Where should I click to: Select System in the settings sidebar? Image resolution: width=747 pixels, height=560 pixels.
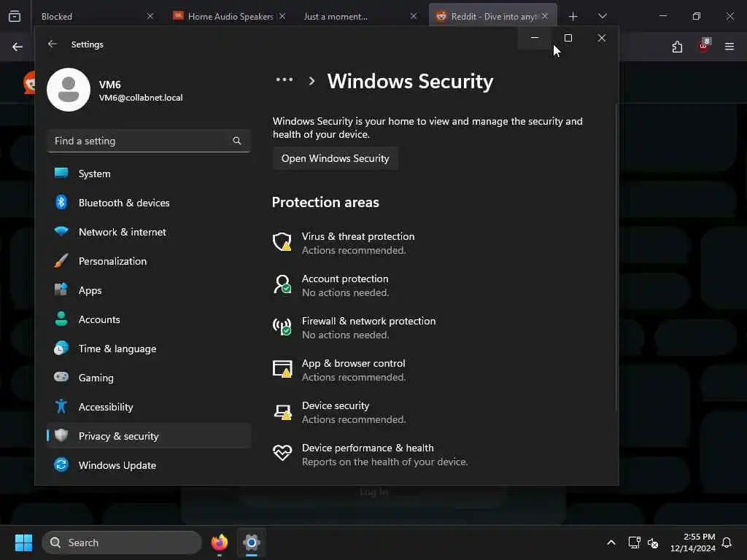pyautogui.click(x=149, y=174)
